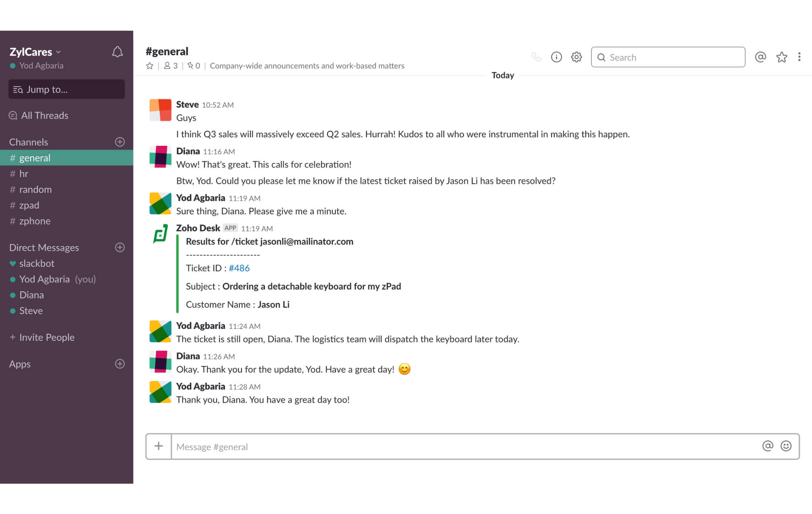The height and width of the screenshot is (514, 812).
Task: Add a new channel with the plus control
Action: pos(119,142)
